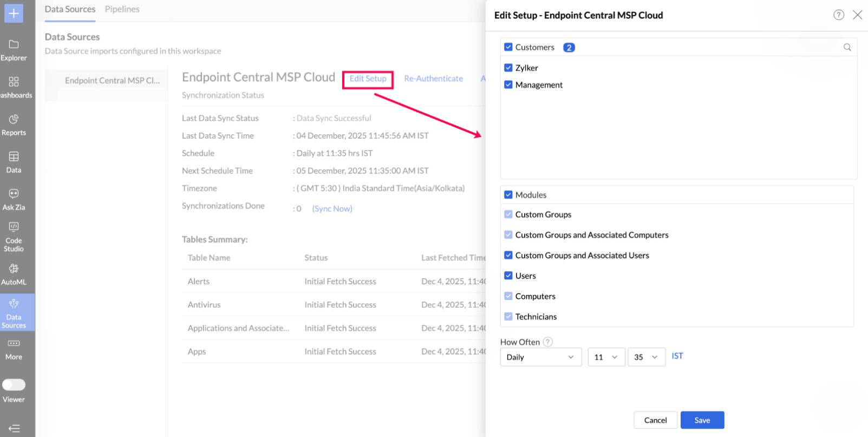Click the help icon in Edit Setup
The image size is (868, 437).
(838, 15)
